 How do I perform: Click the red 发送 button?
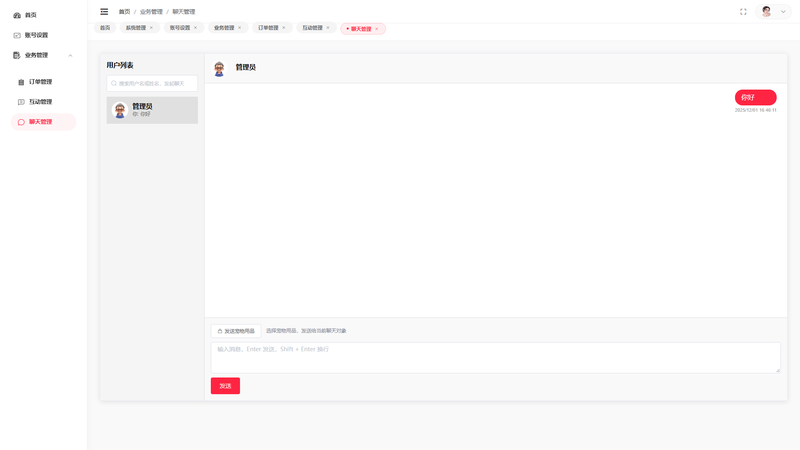pyautogui.click(x=226, y=386)
